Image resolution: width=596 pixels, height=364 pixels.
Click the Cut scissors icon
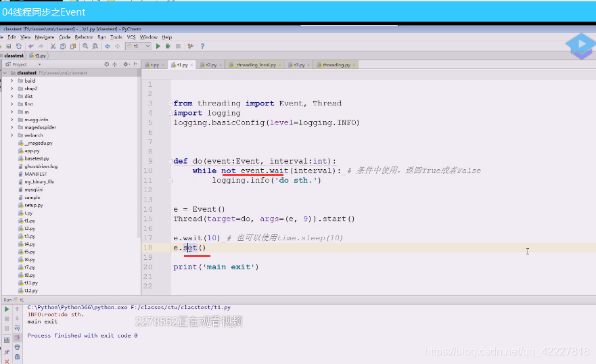(53, 46)
